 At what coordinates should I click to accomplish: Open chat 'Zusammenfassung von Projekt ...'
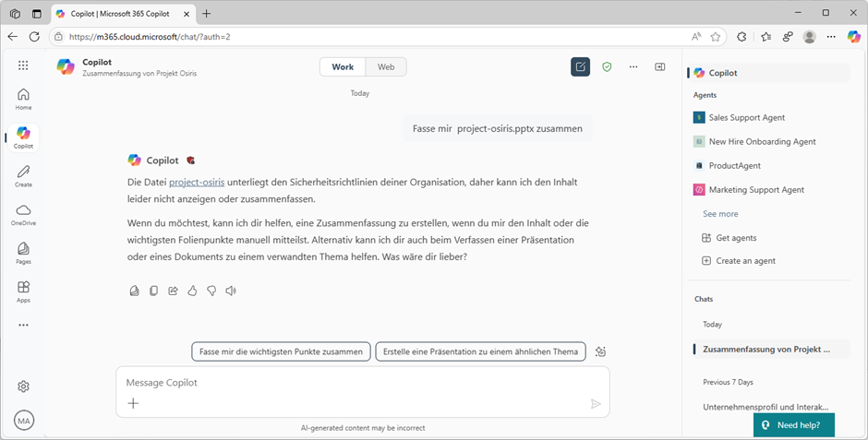(772, 350)
